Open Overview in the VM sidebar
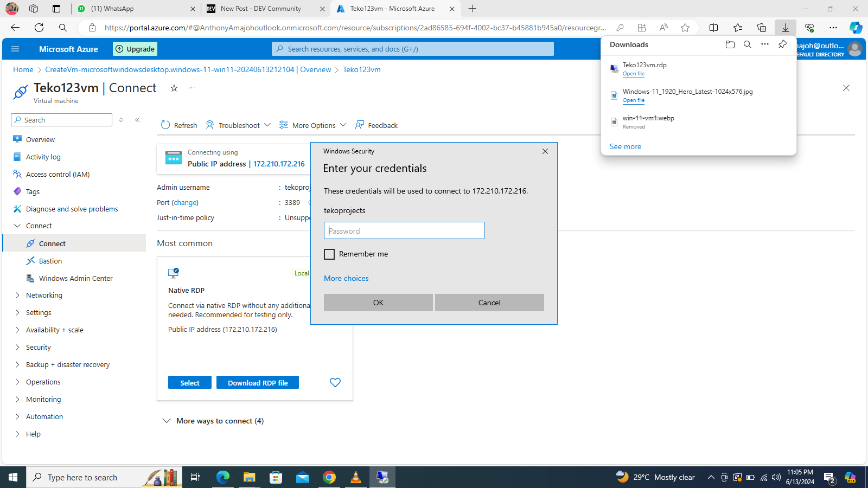868x488 pixels. 40,140
